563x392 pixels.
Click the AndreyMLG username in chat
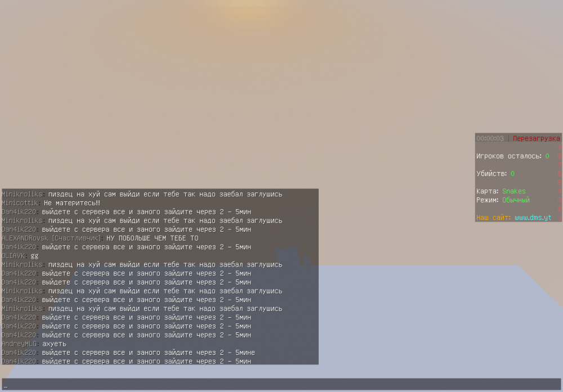[x=19, y=344]
